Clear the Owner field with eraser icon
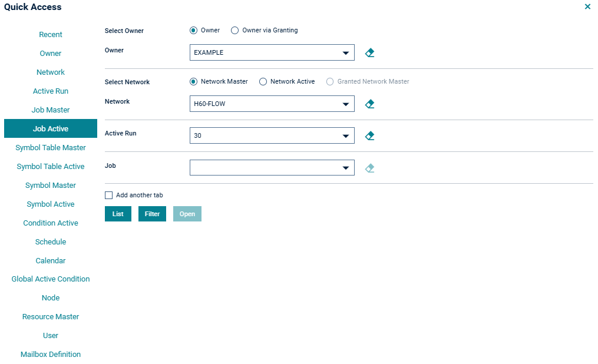 (369, 52)
